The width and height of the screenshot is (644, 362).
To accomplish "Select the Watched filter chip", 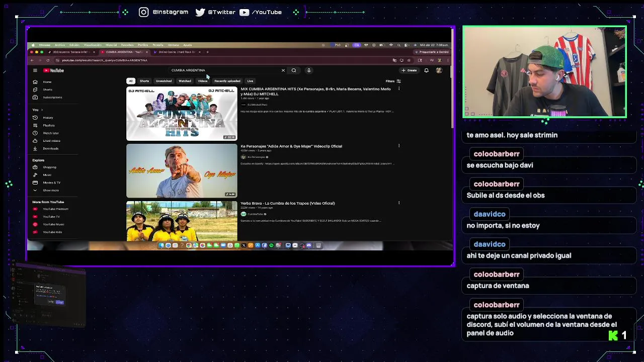I will (x=185, y=81).
